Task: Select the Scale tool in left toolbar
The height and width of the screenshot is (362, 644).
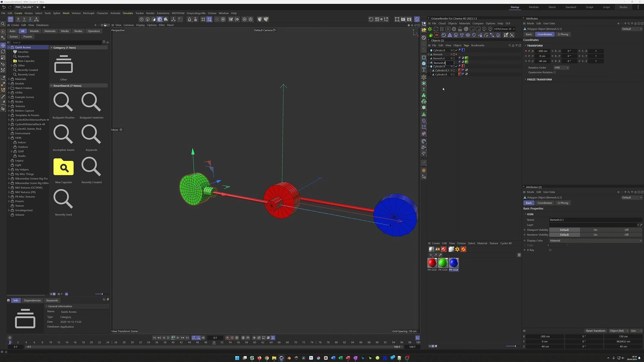Action: [x=3, y=57]
